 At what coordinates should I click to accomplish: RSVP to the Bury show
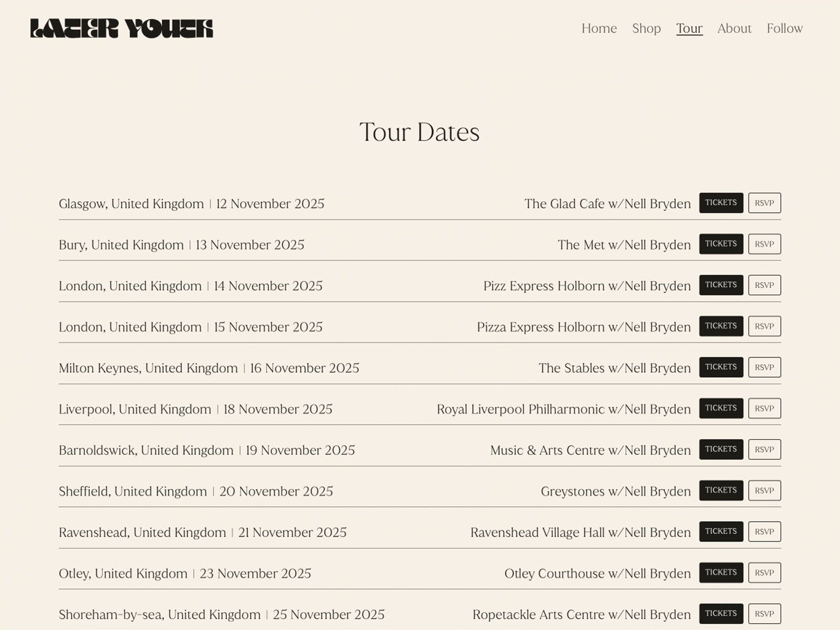coord(764,244)
